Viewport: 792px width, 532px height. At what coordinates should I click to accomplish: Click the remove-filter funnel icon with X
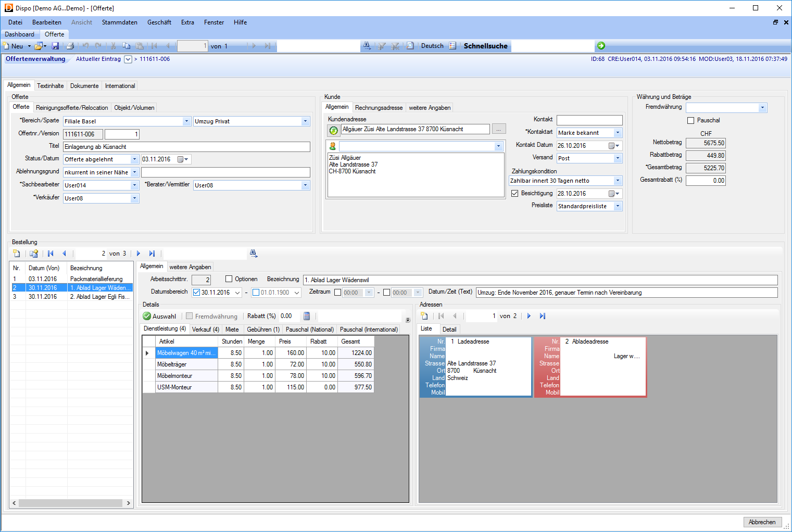point(395,46)
